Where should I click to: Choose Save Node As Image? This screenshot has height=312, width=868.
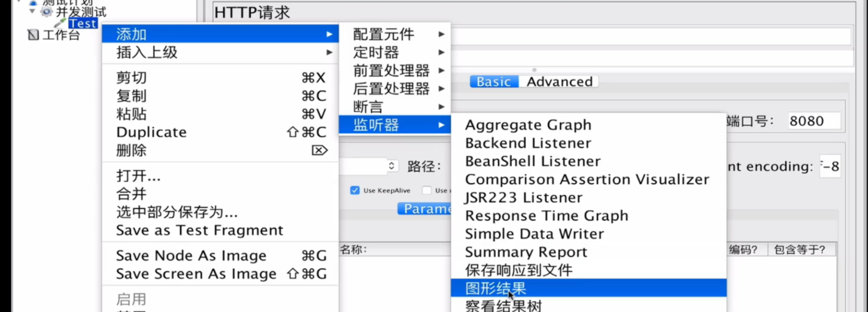click(x=191, y=256)
